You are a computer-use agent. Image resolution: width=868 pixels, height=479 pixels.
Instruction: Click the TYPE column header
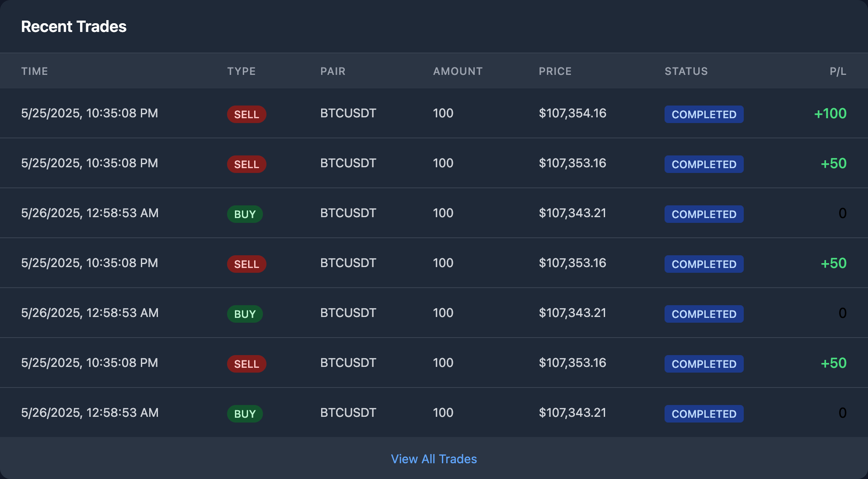tap(241, 71)
